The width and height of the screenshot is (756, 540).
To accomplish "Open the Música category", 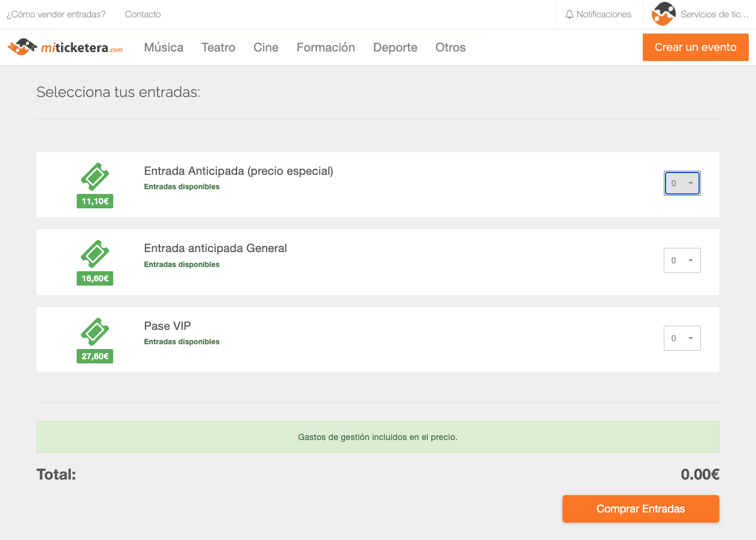I will (164, 47).
